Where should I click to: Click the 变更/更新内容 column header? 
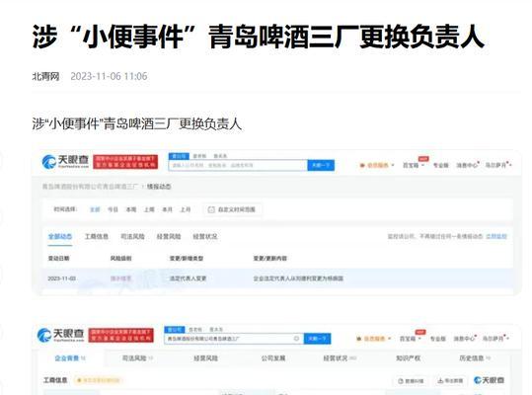(269, 259)
